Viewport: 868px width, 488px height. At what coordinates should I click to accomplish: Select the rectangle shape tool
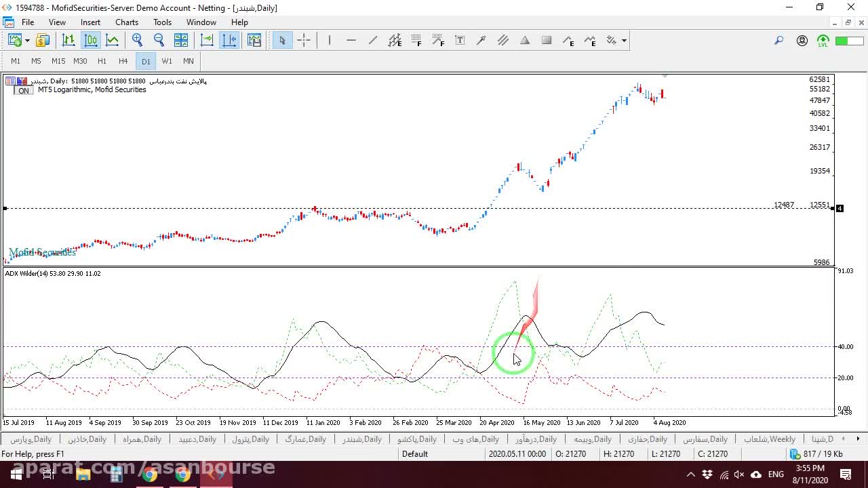pyautogui.click(x=547, y=41)
